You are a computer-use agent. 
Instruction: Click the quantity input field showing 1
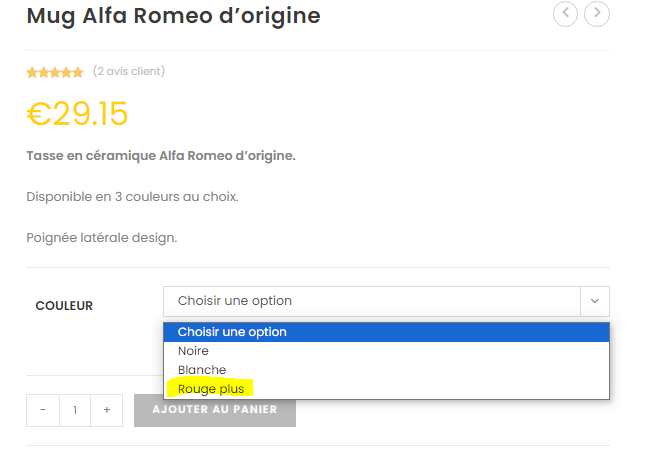(75, 410)
